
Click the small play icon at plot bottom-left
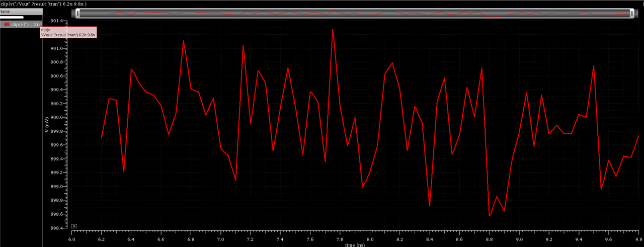(x=74, y=226)
